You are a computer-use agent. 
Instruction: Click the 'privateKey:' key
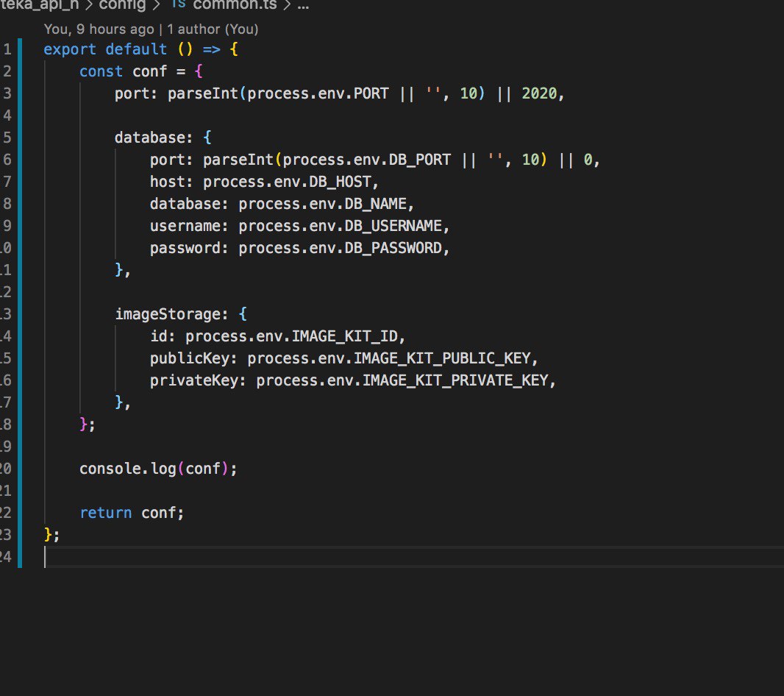click(x=198, y=380)
